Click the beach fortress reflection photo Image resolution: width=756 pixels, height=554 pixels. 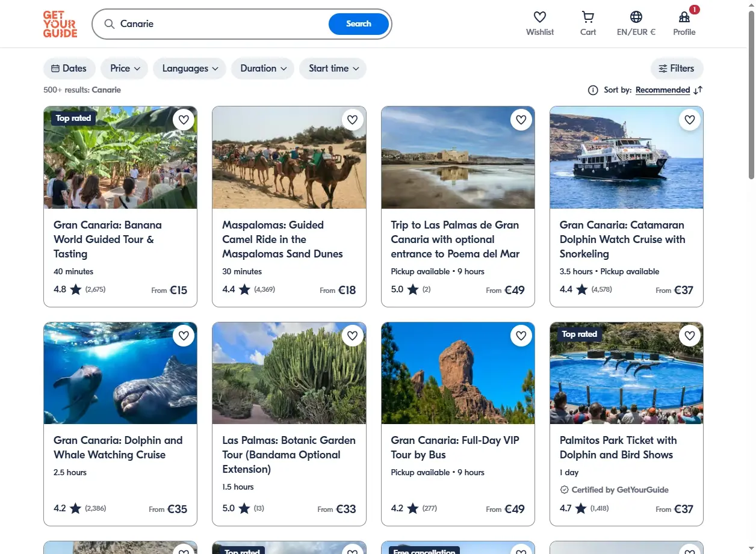point(458,158)
